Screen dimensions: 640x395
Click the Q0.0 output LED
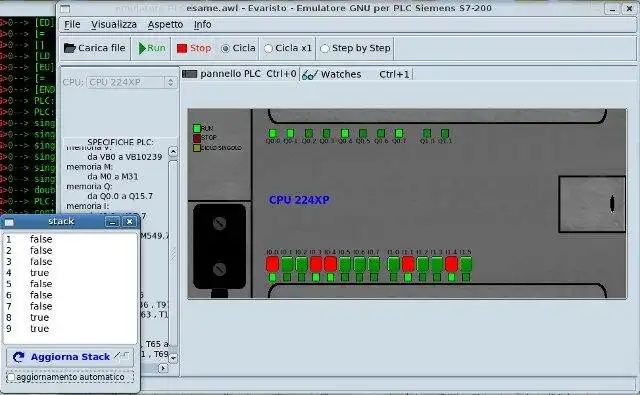[273, 133]
